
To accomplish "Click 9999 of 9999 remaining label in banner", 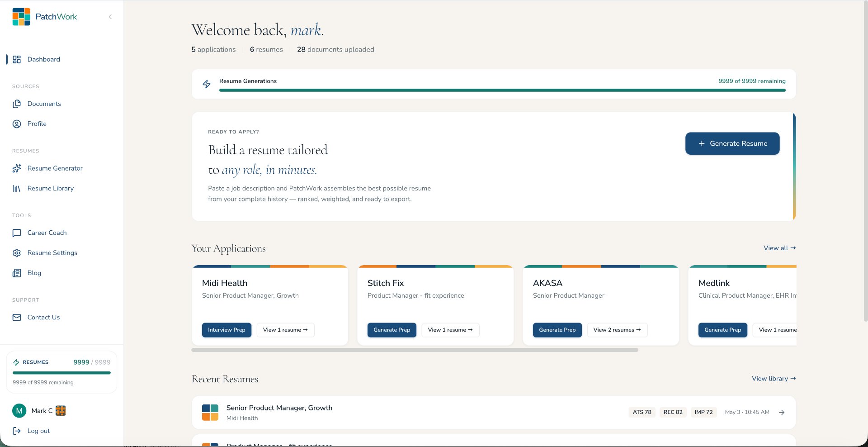I will point(752,81).
